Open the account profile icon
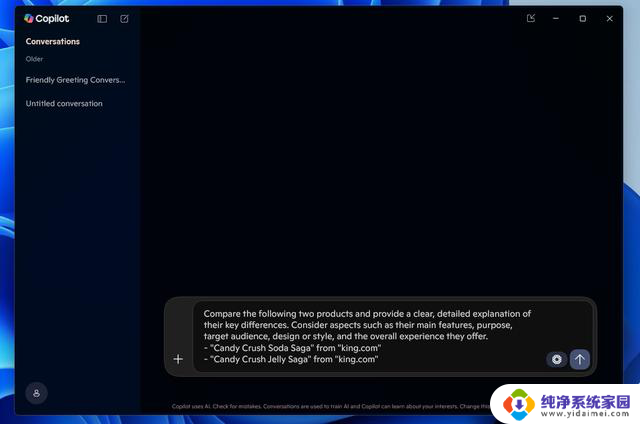 [x=36, y=393]
